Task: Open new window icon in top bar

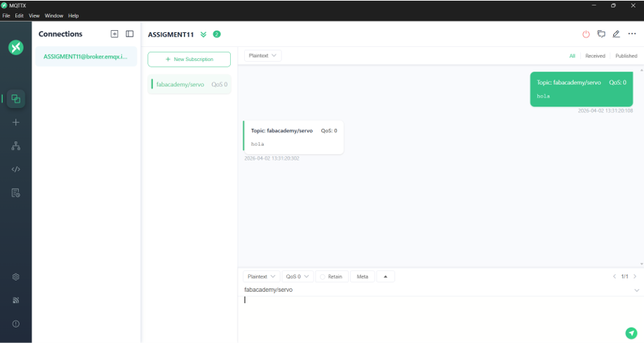Action: (601, 34)
